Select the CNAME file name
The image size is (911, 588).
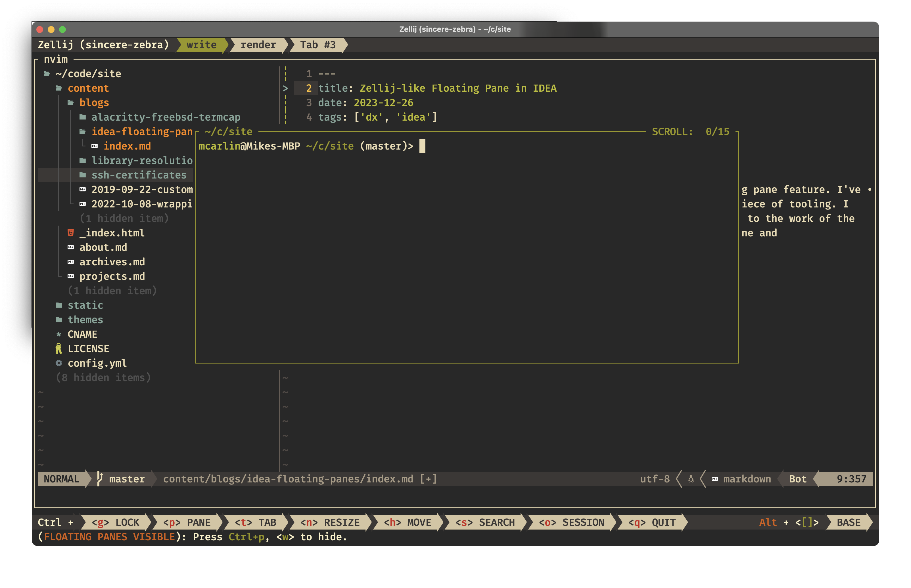[82, 335]
